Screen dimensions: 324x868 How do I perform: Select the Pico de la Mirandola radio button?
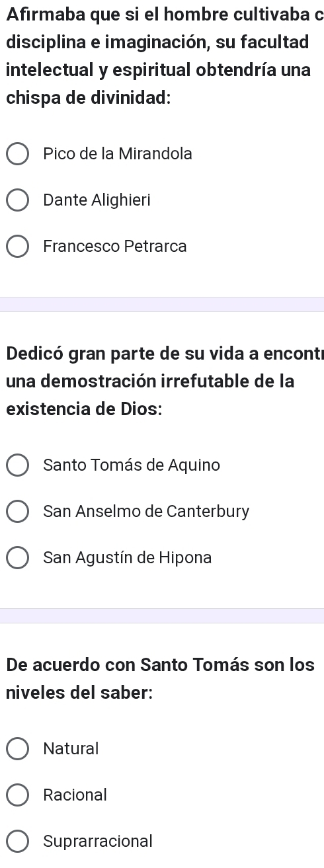coord(18,154)
